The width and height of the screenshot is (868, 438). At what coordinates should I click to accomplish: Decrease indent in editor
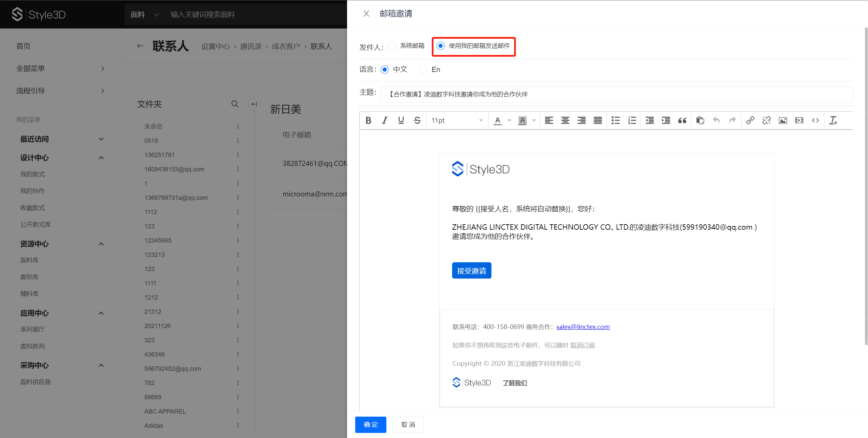click(x=649, y=120)
